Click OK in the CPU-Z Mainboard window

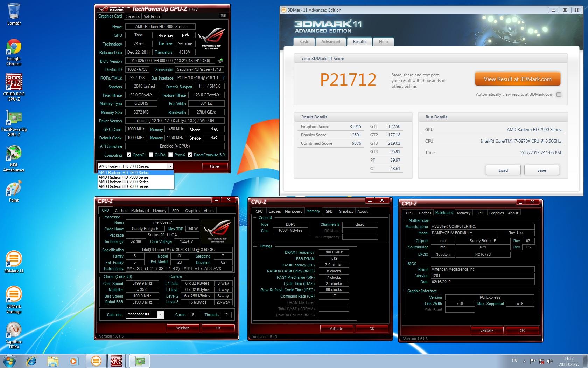tap(522, 330)
